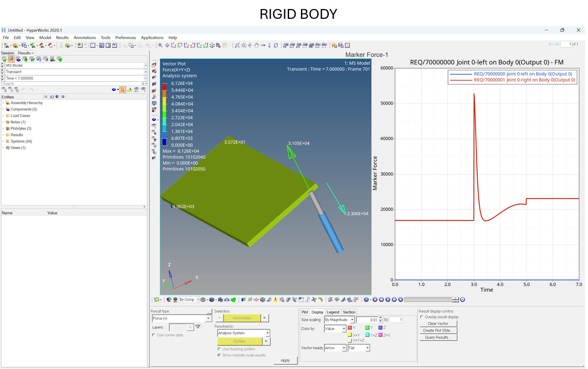Click the cursor selection mode icon
Viewport: 588px width, 369px height.
(x=122, y=90)
